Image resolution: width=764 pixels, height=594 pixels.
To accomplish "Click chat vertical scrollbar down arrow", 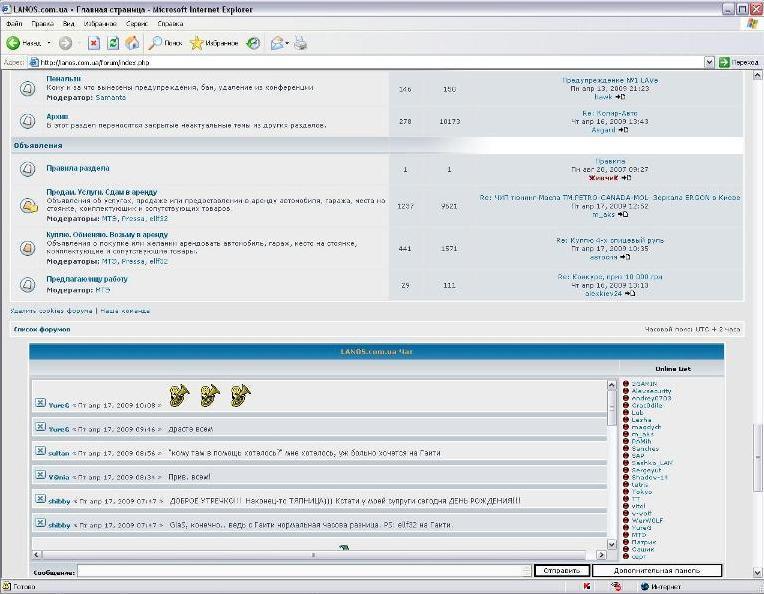I will tap(612, 544).
